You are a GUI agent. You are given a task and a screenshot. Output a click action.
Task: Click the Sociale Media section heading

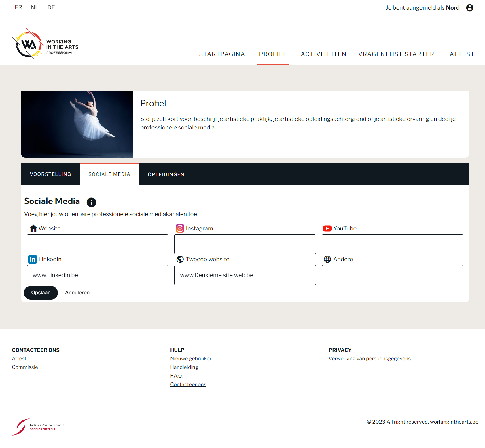coord(52,201)
